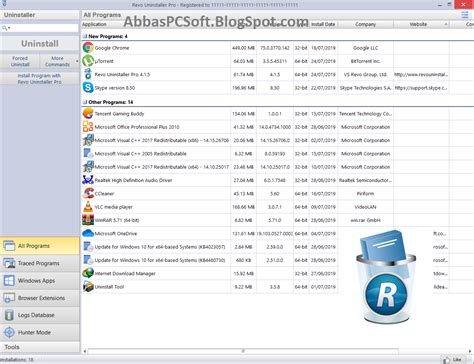Sort by the Company column header
Screen dimensions: 474x364
365,24
